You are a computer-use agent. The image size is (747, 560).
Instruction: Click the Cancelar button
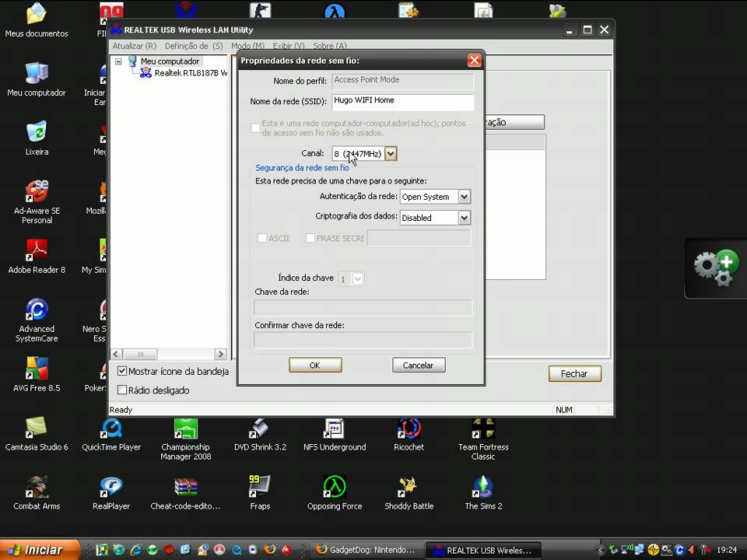(419, 366)
